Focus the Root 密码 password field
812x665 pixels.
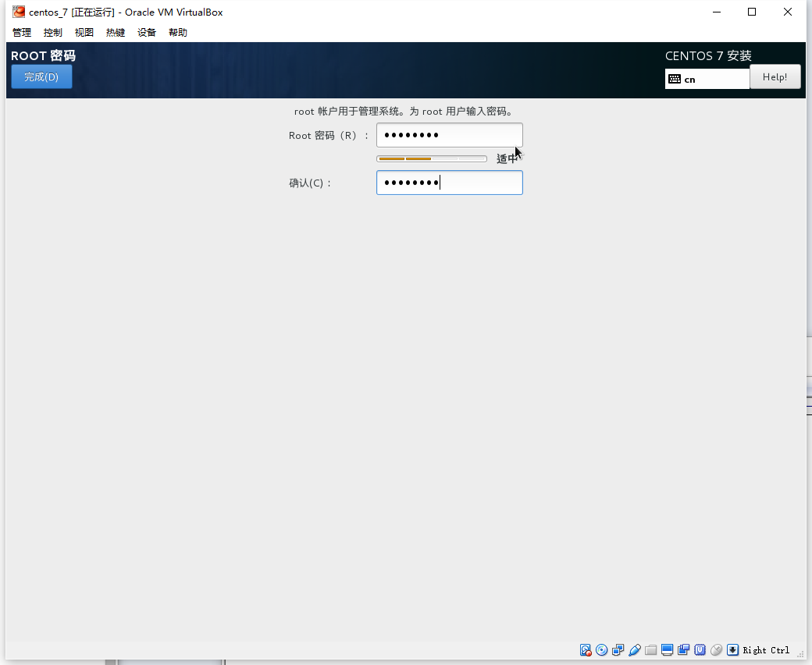coord(449,135)
